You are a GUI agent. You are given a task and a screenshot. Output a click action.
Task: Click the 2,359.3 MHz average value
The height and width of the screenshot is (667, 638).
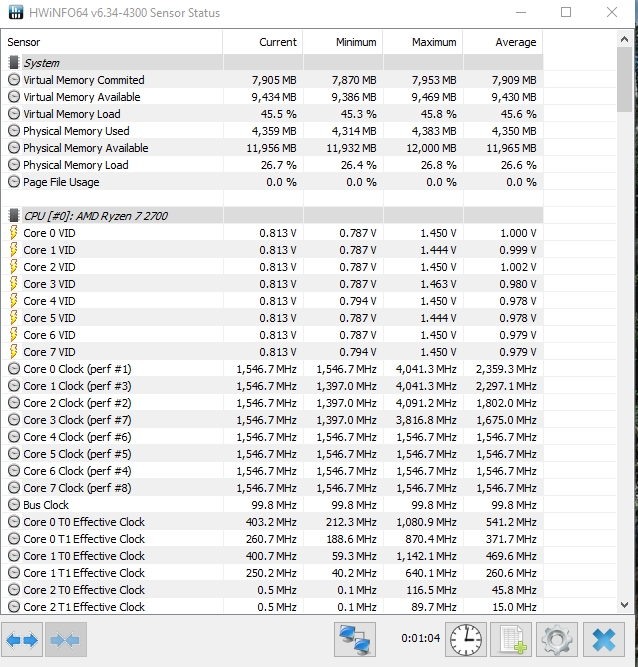tap(506, 369)
